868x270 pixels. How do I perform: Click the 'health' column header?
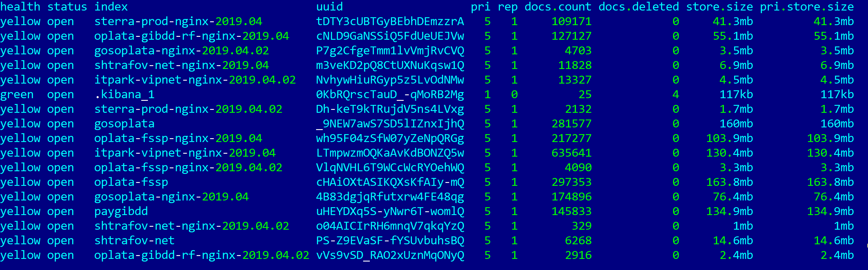[x=20, y=7]
